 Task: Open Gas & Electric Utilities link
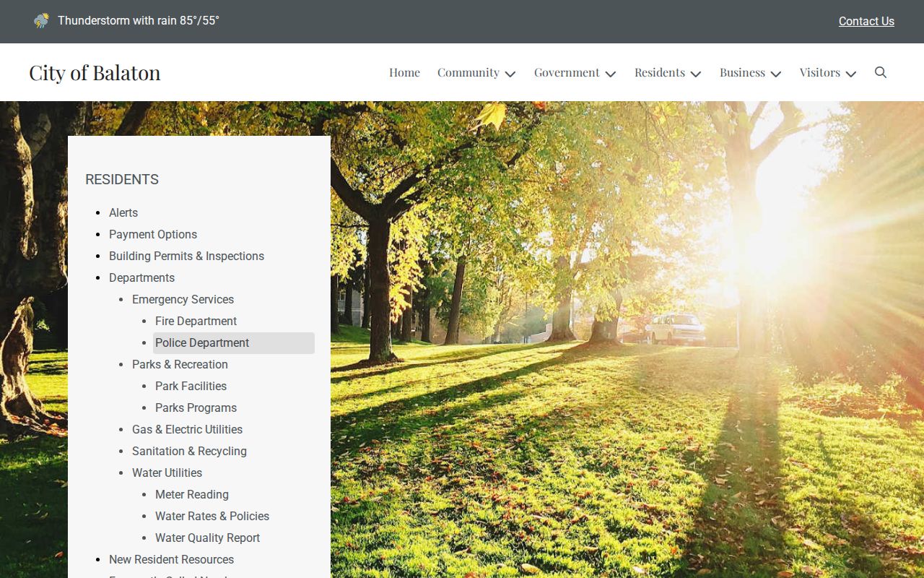coord(187,429)
